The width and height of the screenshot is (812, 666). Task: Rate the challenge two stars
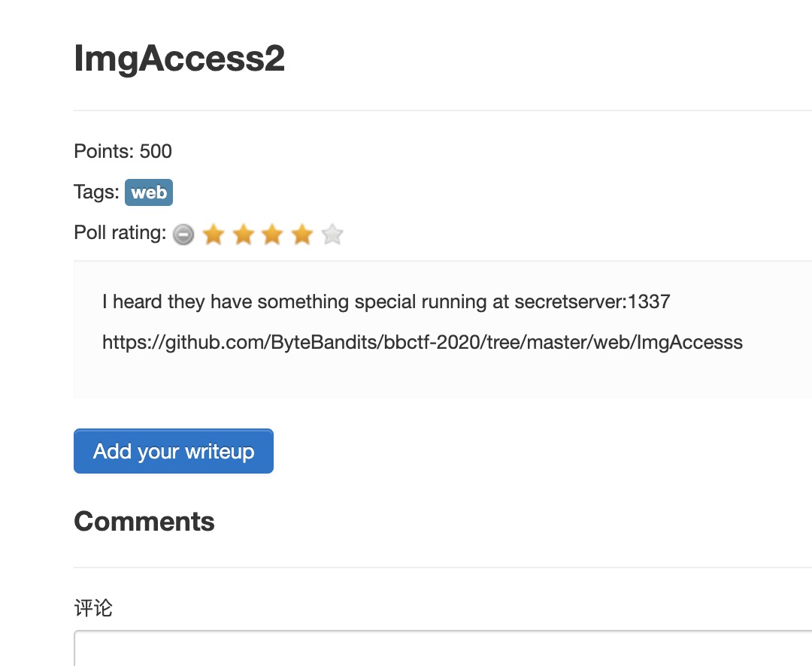pos(243,235)
